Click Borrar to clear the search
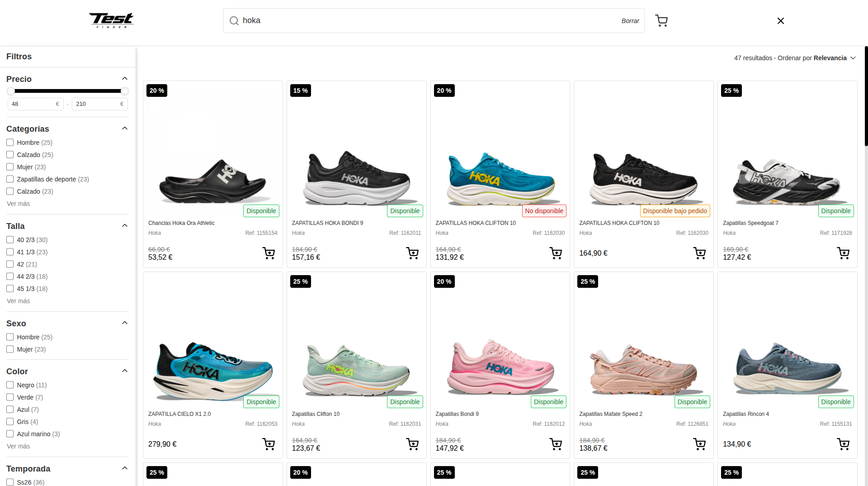 point(630,21)
